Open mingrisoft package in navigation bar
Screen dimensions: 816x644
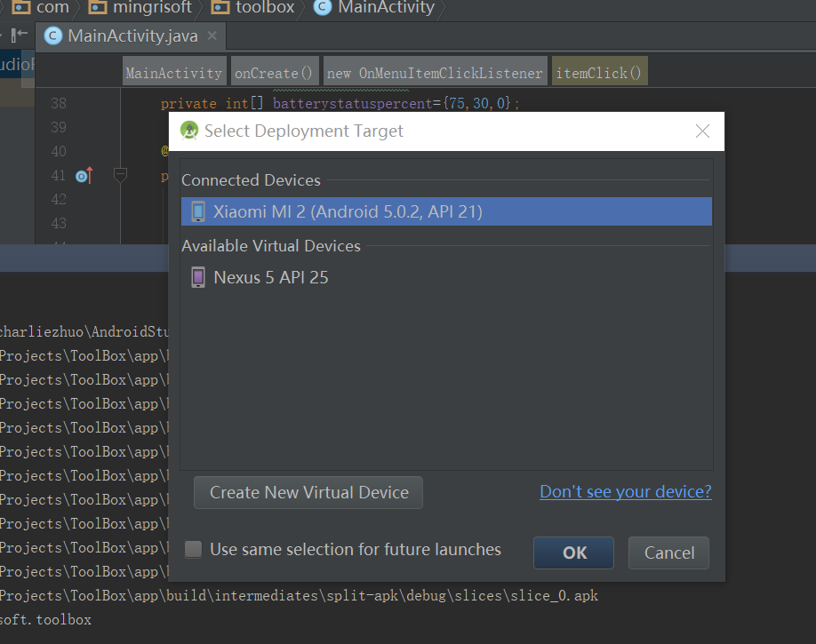pyautogui.click(x=152, y=7)
